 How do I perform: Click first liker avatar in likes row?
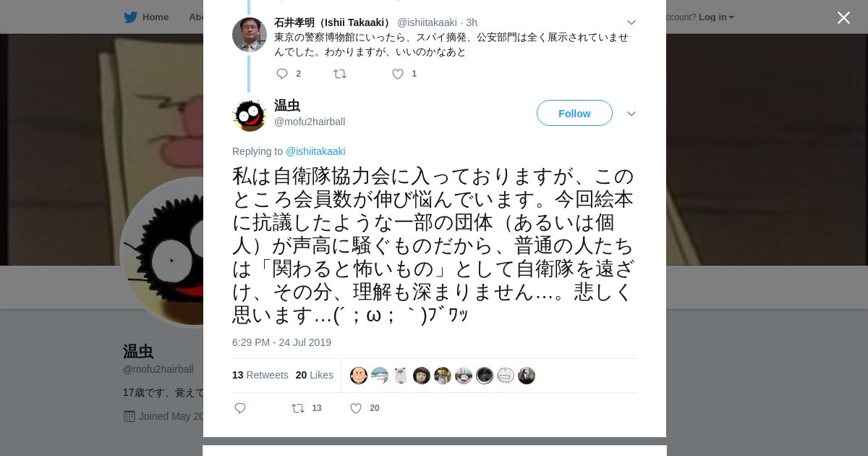click(x=359, y=376)
